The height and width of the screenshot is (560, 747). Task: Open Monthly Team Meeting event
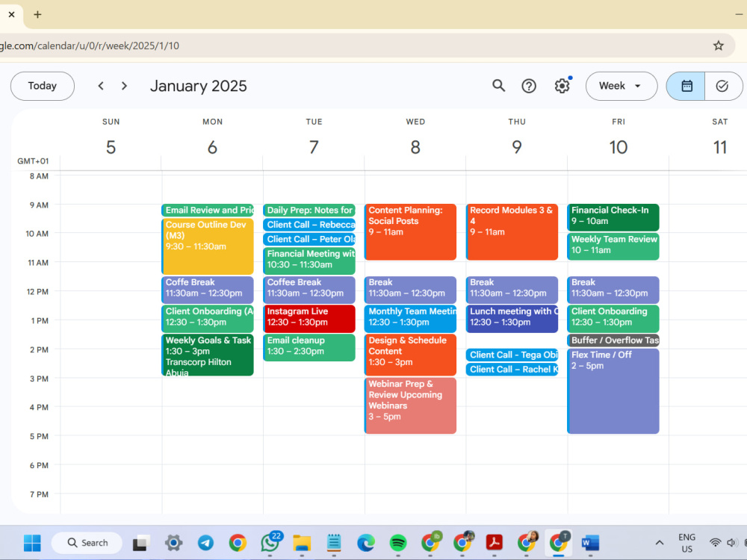click(411, 319)
